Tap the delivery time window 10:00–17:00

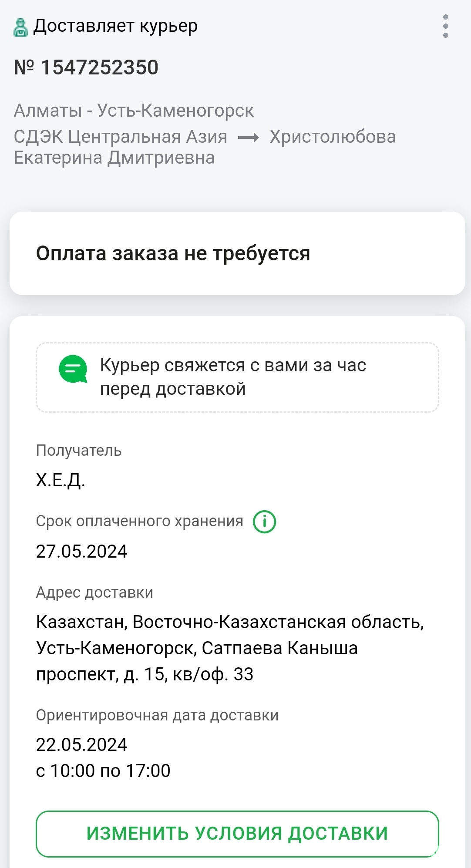click(x=103, y=771)
